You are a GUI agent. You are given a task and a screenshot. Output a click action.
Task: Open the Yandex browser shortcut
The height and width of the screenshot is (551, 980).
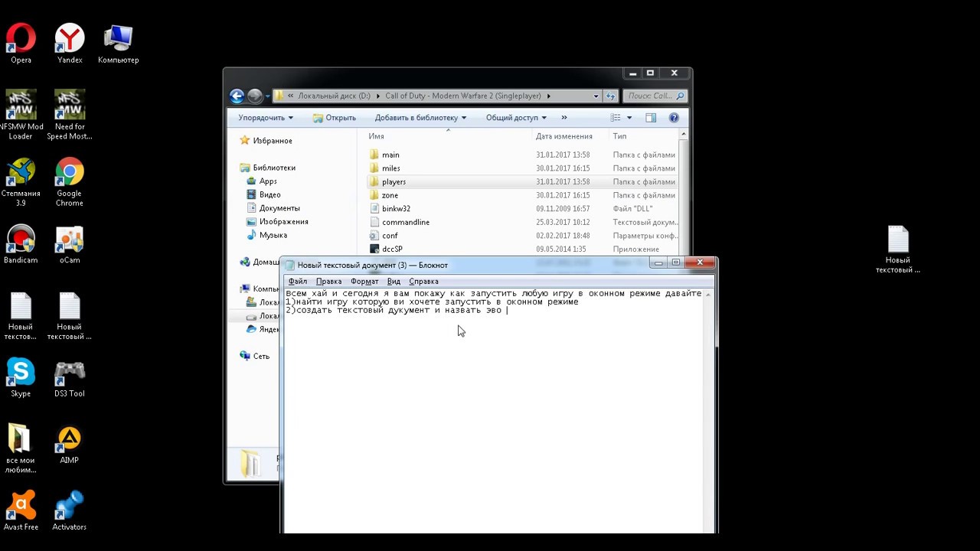click(x=70, y=44)
